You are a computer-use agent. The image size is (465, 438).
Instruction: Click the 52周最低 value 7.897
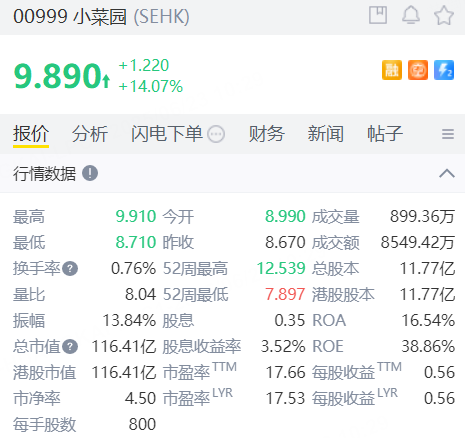point(285,294)
